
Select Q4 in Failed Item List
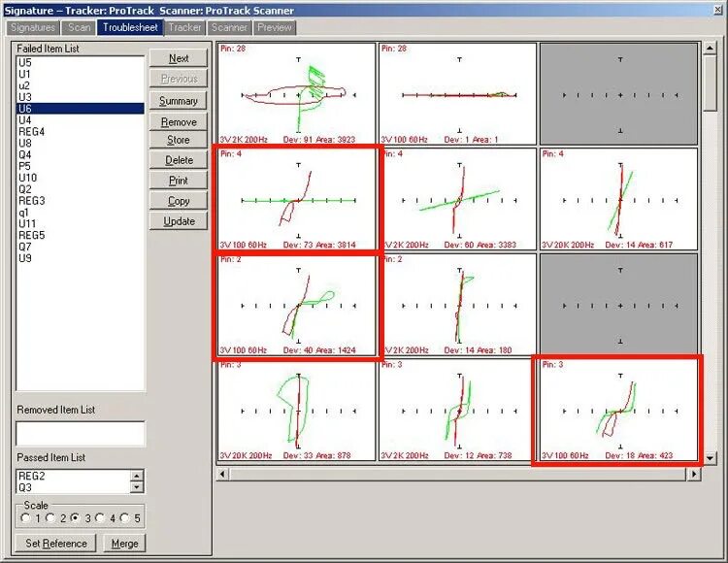point(81,154)
